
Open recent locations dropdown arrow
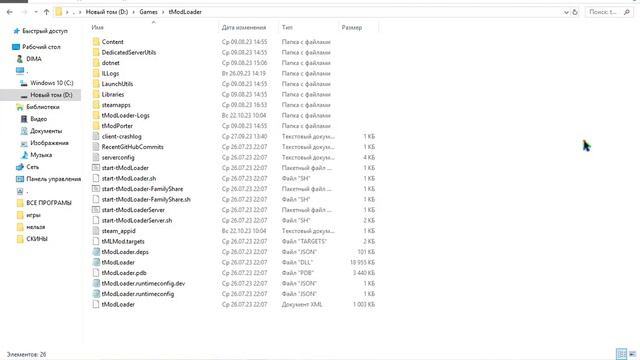[x=36, y=12]
